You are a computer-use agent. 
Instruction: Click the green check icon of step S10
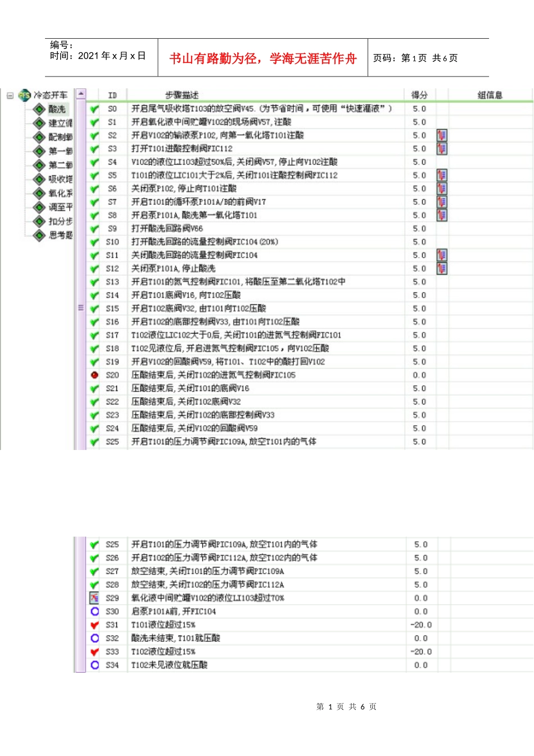(94, 242)
